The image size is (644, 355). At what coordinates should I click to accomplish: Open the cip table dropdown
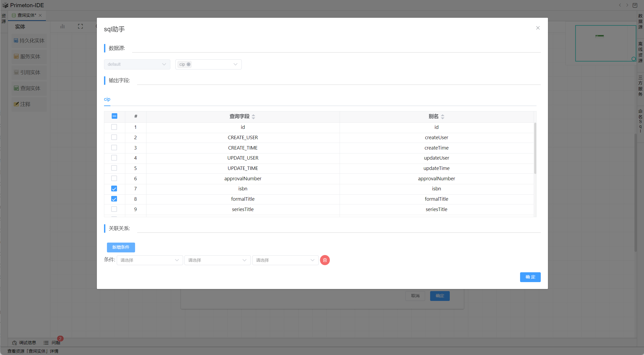pos(235,64)
